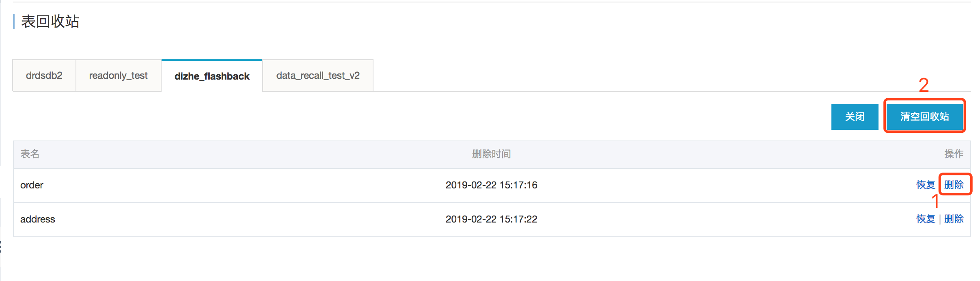Image resolution: width=980 pixels, height=281 pixels.
Task: Switch to the data_recall_test_v2 tab
Action: (318, 76)
